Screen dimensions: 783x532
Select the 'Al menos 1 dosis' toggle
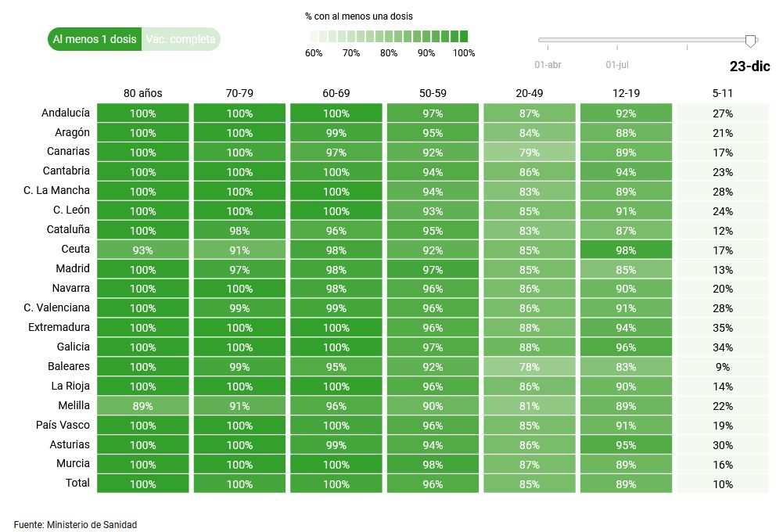coord(95,39)
